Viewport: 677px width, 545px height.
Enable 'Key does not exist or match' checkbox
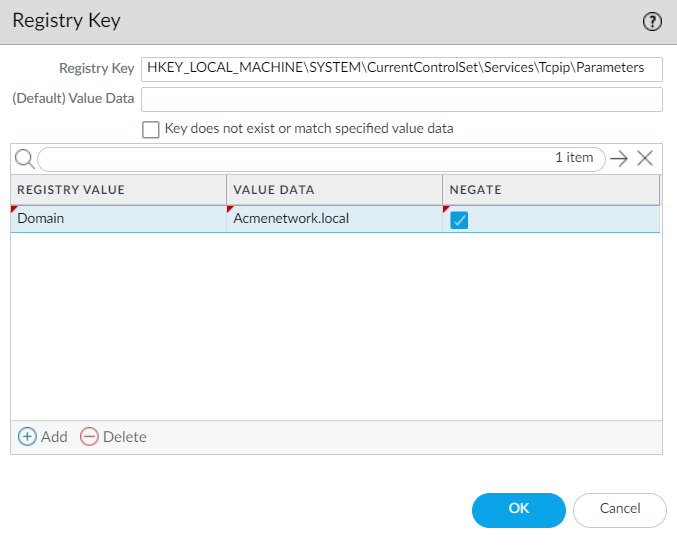click(151, 129)
